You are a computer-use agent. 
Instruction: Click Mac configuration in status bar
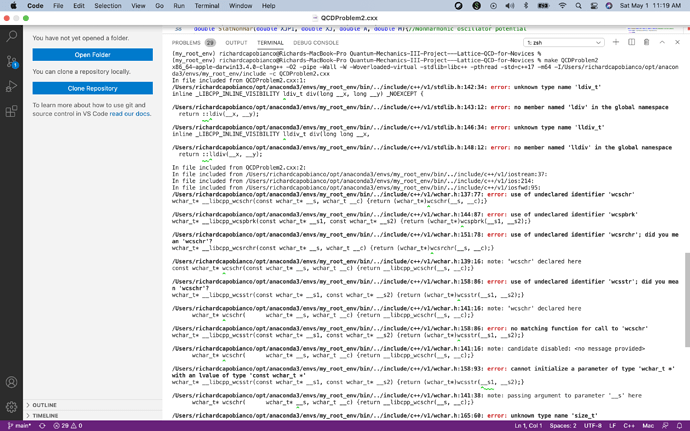click(648, 426)
